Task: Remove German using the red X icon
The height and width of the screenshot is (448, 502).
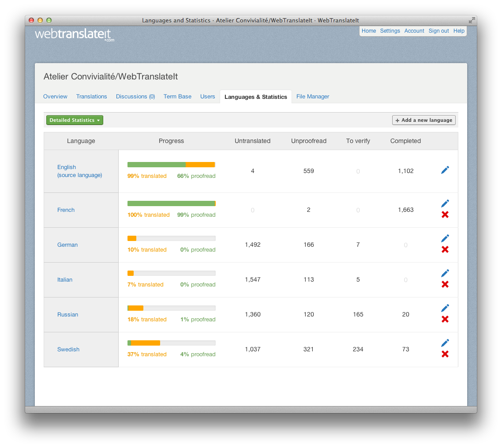Action: [445, 249]
